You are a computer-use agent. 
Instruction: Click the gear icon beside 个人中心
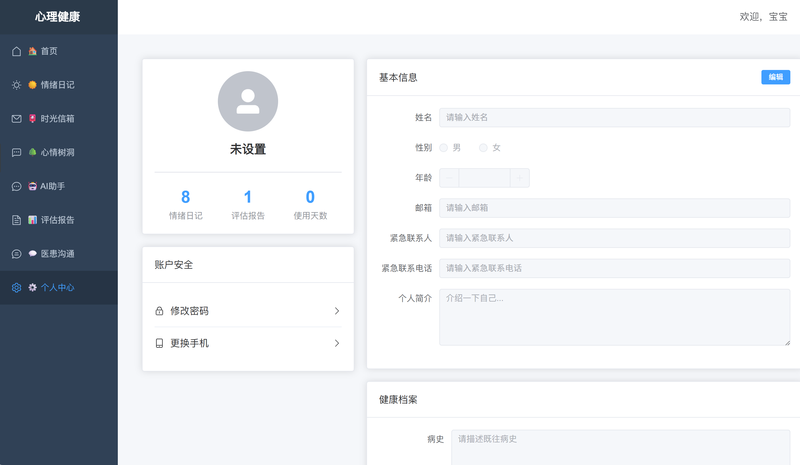16,288
